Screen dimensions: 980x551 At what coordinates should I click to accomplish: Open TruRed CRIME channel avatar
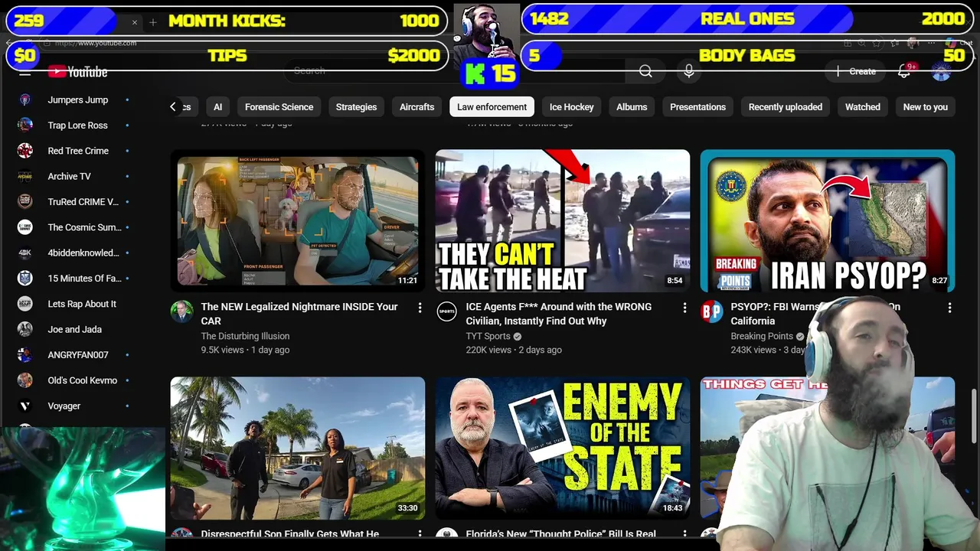pyautogui.click(x=25, y=201)
